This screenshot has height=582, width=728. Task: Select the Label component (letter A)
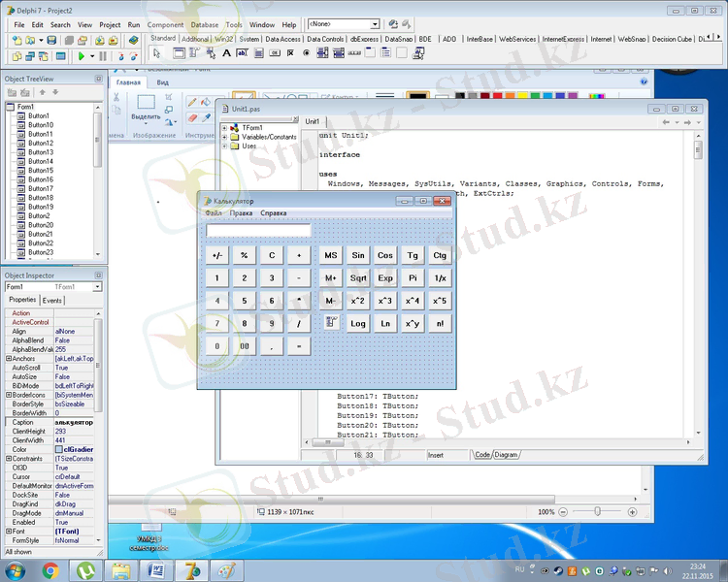click(x=226, y=53)
